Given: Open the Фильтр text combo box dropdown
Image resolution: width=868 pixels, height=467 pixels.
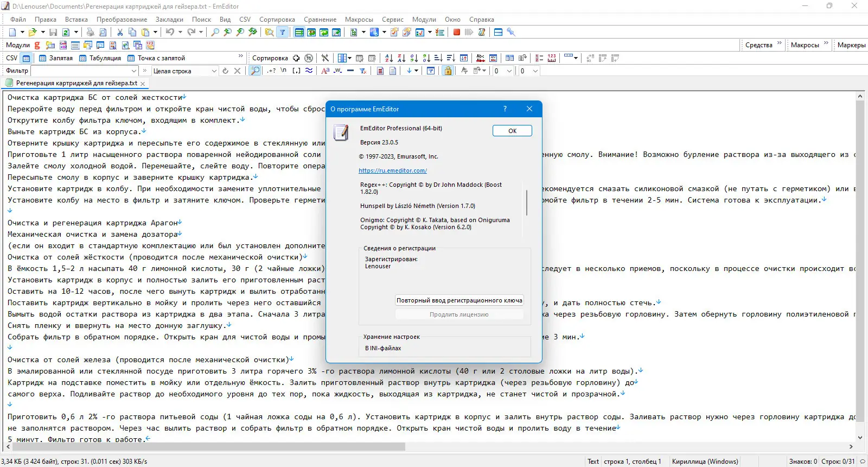Looking at the screenshot, I should click(134, 71).
